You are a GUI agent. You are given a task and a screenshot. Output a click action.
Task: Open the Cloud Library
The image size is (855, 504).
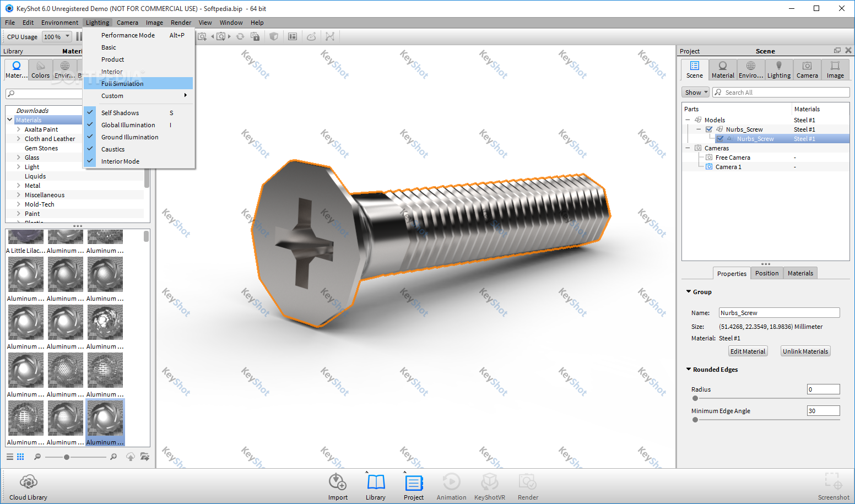pos(28,486)
